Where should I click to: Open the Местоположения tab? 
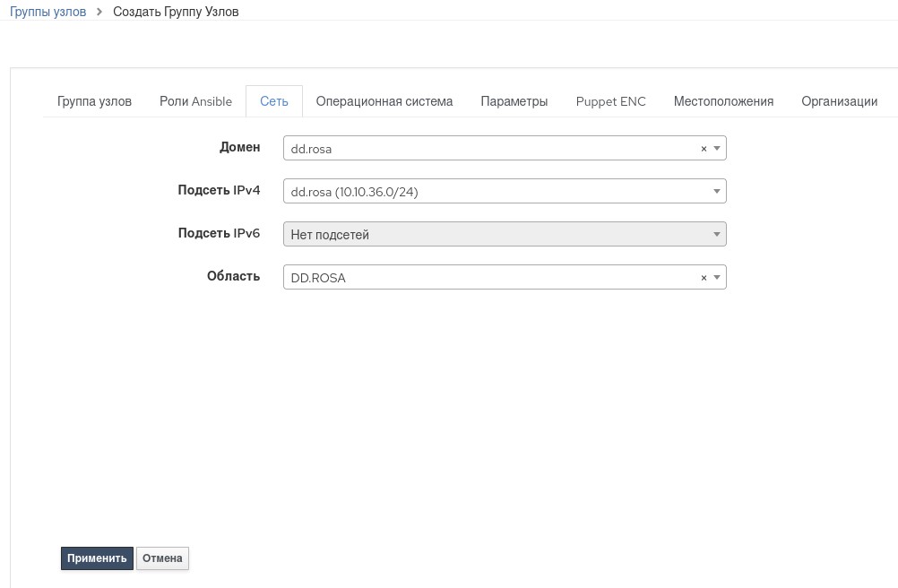click(x=723, y=101)
